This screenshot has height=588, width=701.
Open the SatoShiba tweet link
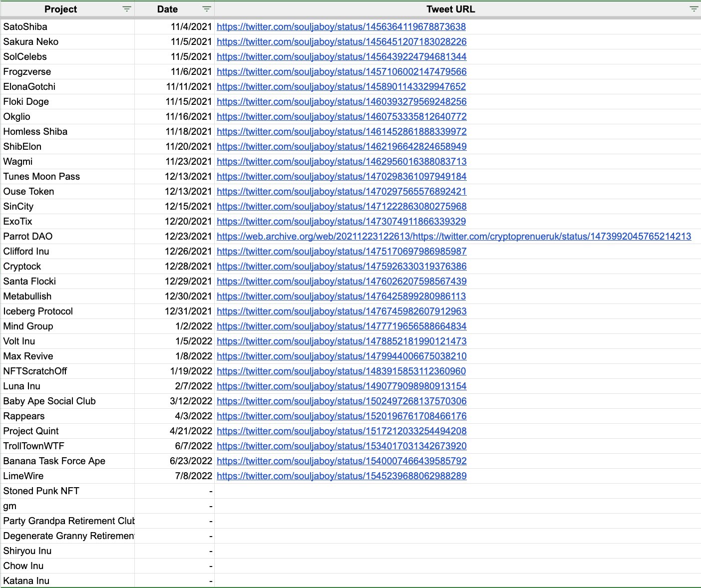point(341,27)
